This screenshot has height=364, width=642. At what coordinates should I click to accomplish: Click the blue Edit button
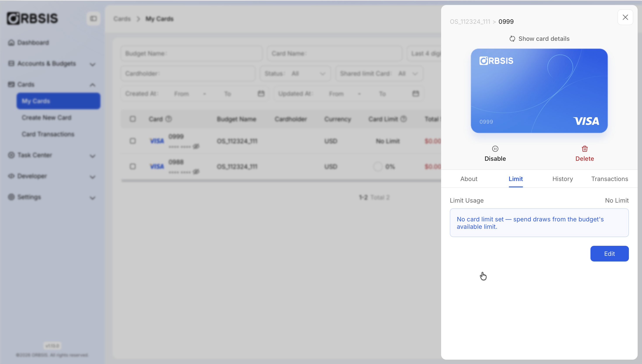[609, 253]
